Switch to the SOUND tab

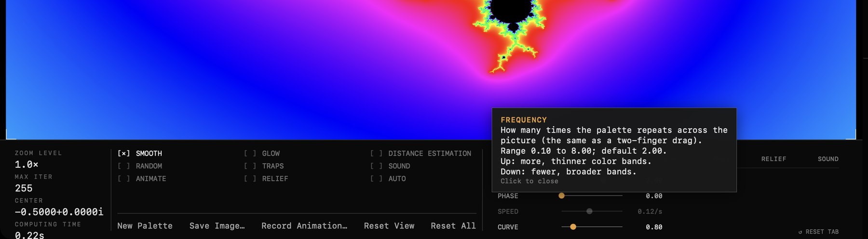pyautogui.click(x=828, y=159)
